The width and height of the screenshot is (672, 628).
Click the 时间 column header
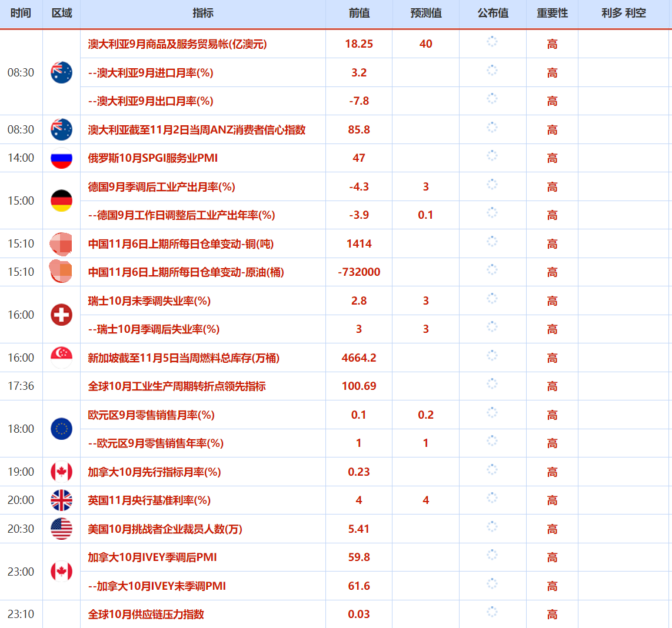(x=21, y=14)
